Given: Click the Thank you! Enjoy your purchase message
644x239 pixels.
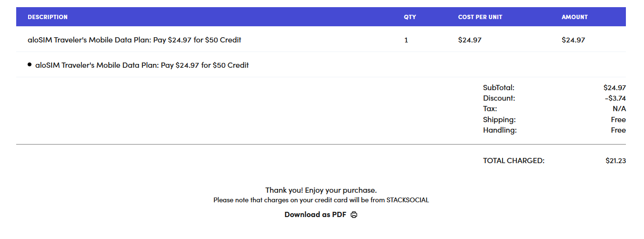Looking at the screenshot, I should (x=321, y=190).
